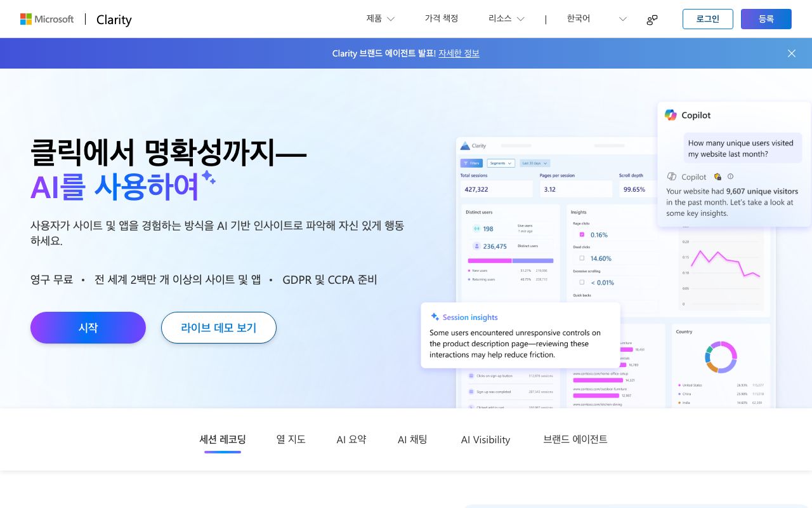812x508 pixels.
Task: Uncheck the Rage clicks 0.16% checkbox
Action: pyautogui.click(x=582, y=234)
